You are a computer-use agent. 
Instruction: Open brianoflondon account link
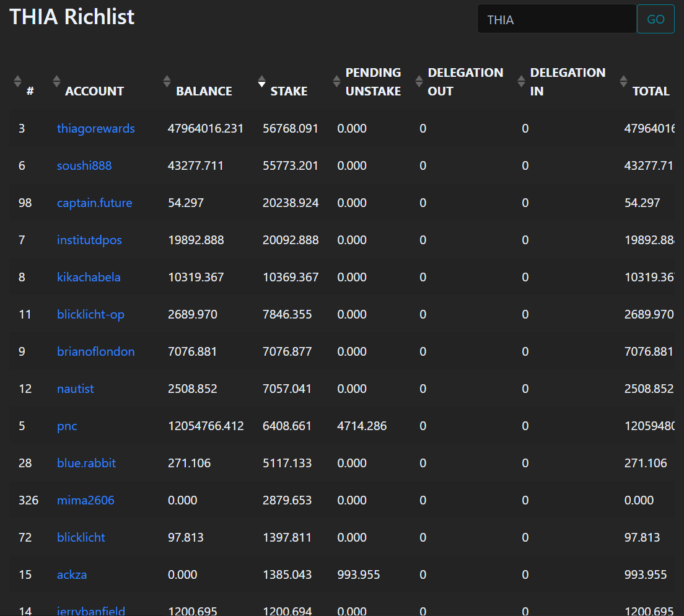pyautogui.click(x=95, y=351)
